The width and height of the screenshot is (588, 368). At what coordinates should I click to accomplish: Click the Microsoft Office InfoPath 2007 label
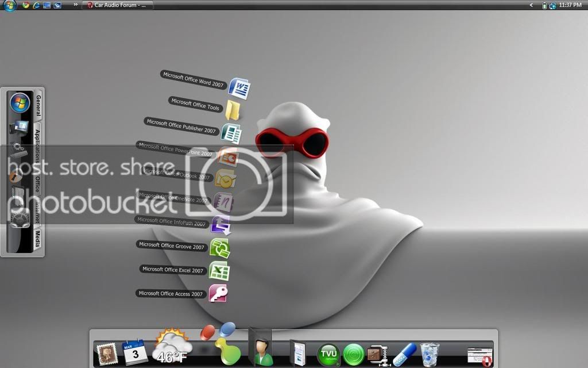pos(172,221)
